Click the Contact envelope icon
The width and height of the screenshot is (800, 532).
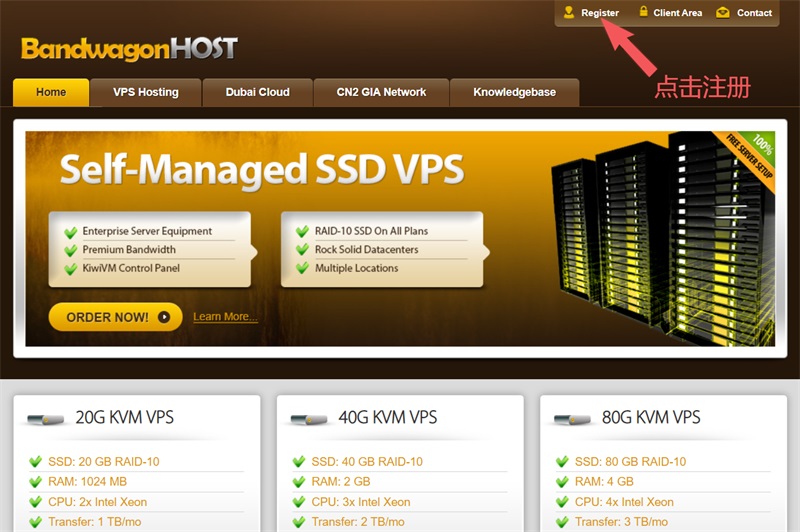[x=722, y=12]
